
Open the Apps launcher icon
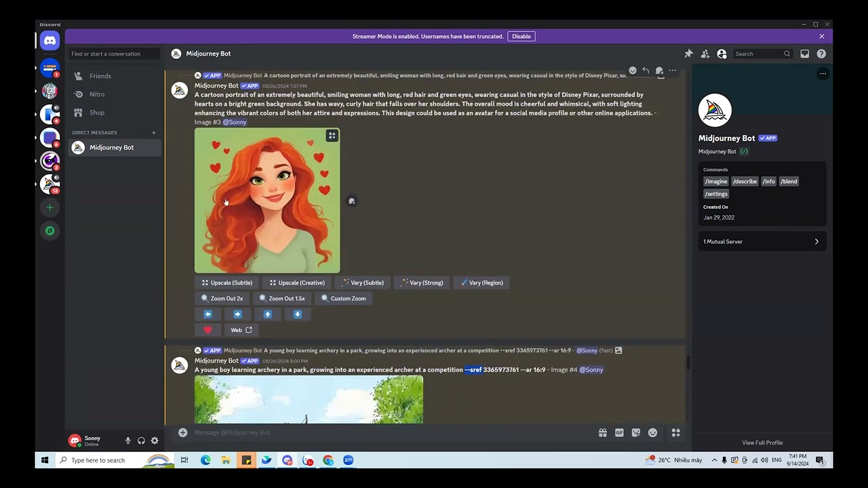tap(675, 432)
